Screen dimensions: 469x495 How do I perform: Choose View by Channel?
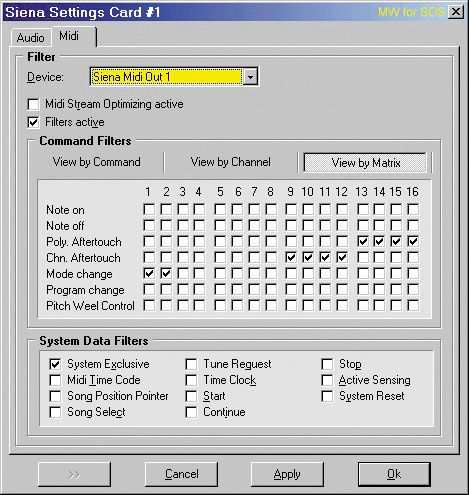click(231, 162)
